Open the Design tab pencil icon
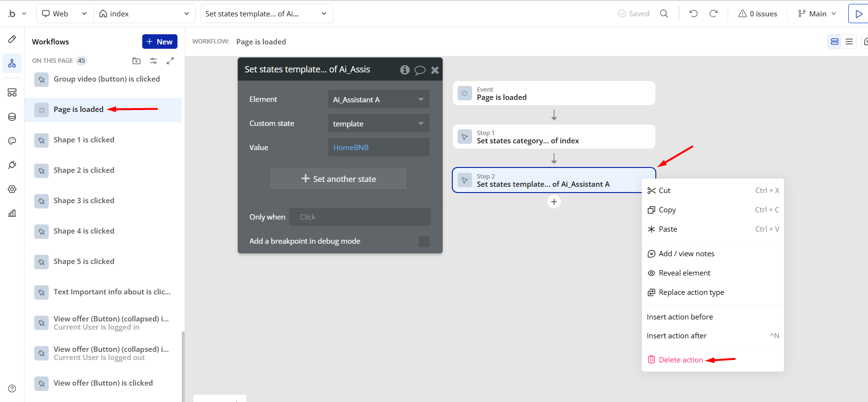This screenshot has width=868, height=402. 12,39
